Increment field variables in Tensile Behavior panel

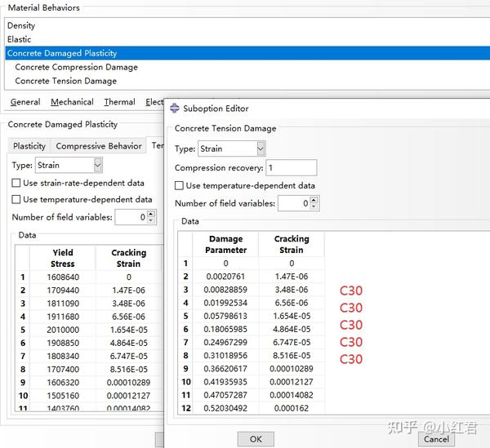[x=151, y=214]
